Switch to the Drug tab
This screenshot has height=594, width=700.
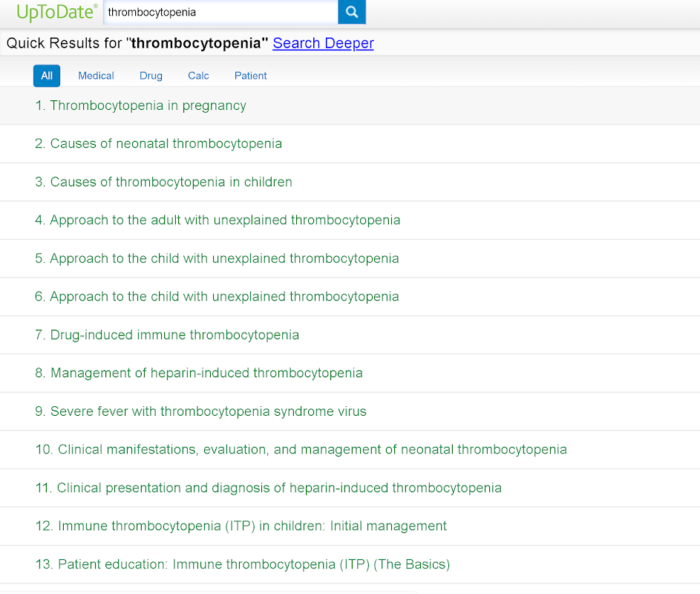(x=151, y=76)
